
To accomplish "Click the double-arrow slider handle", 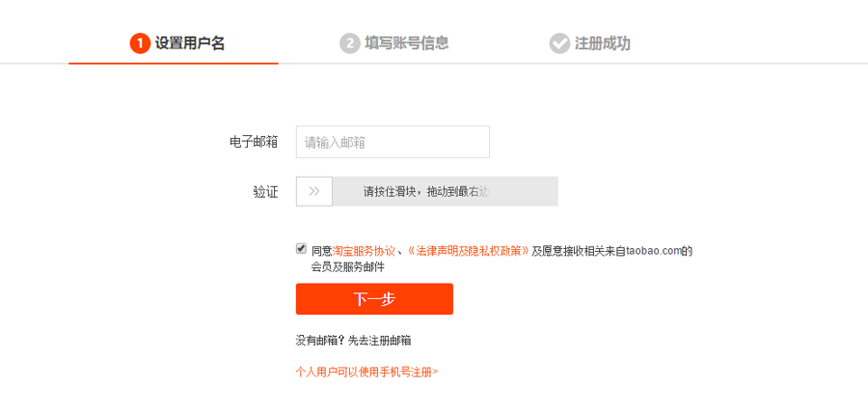I will (314, 192).
